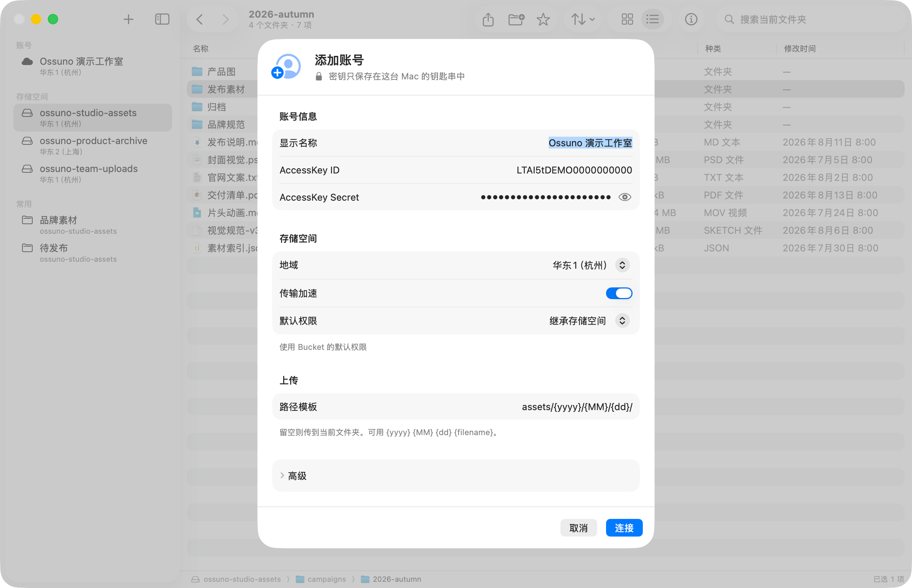912x588 pixels.
Task: Click the AccessKey Secret password field
Action: pos(546,197)
